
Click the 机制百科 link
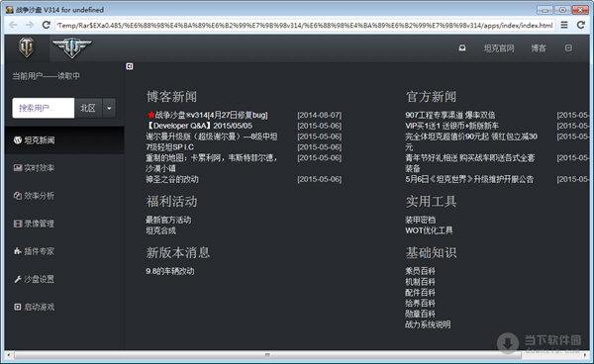point(421,282)
